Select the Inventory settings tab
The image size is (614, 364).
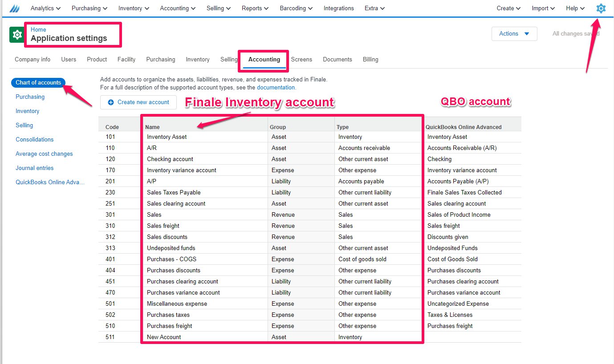pyautogui.click(x=198, y=59)
